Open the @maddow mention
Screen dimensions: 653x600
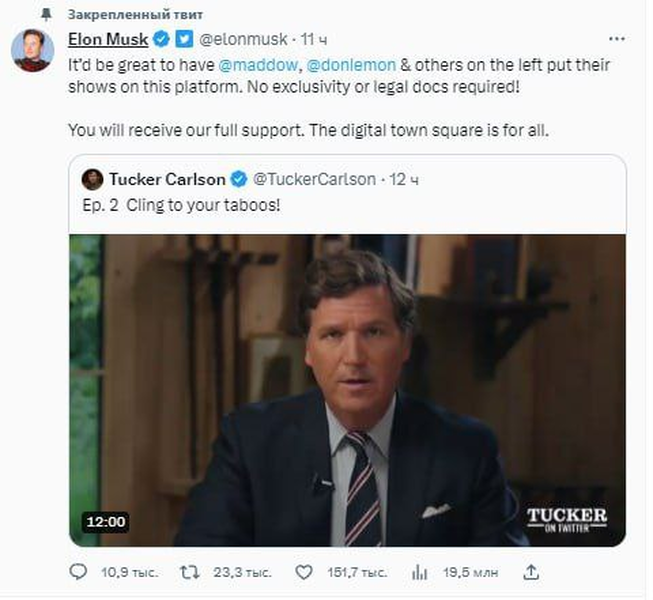(x=258, y=65)
